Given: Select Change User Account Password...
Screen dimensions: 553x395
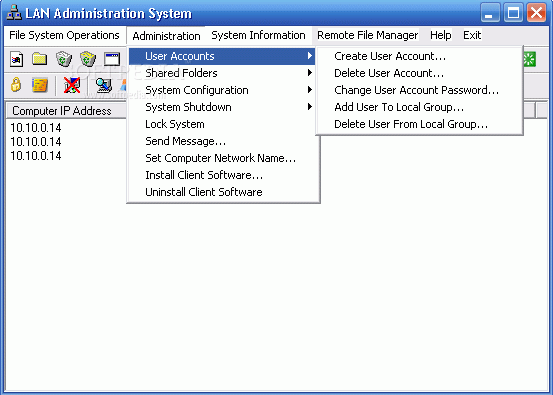Looking at the screenshot, I should click(x=419, y=90).
